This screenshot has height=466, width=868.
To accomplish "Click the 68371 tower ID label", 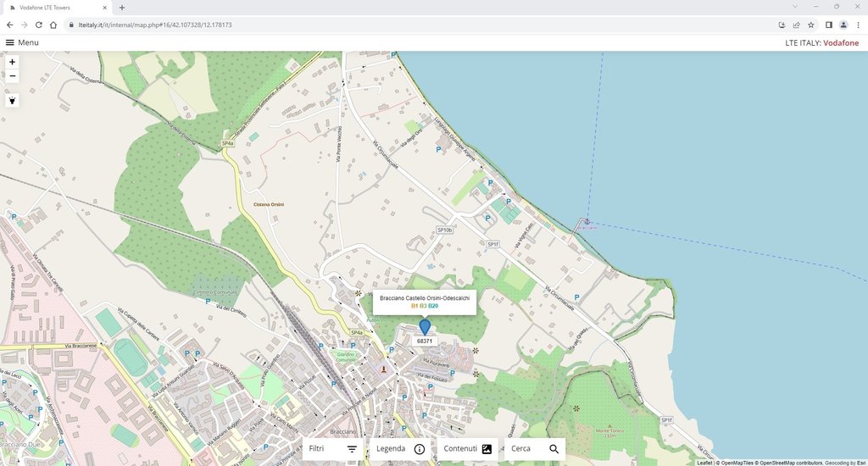I will click(x=425, y=341).
